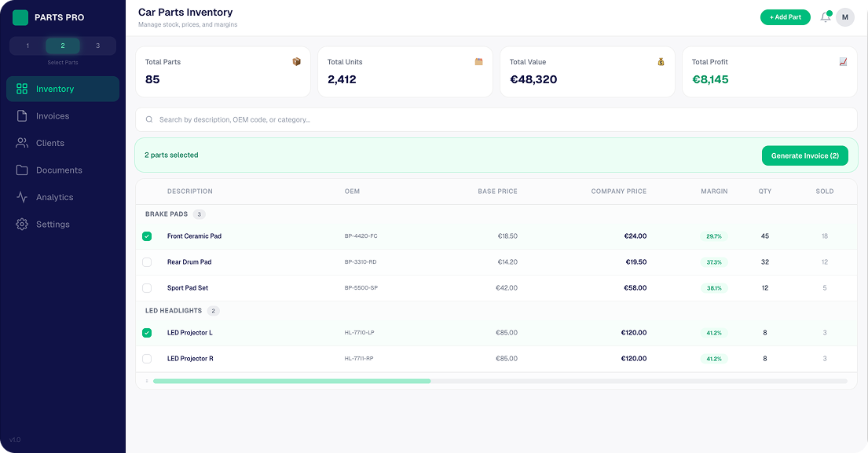This screenshot has height=453, width=868.
Task: Click the LED Projector R description
Action: pos(190,359)
